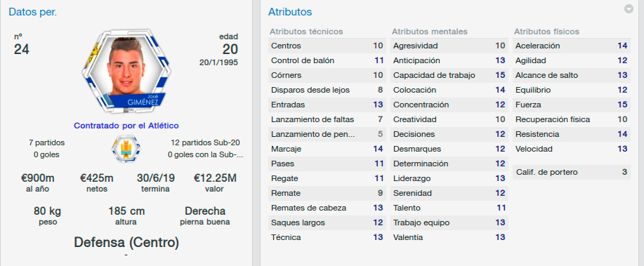Click the 30/6/19 contract end date

156,178
